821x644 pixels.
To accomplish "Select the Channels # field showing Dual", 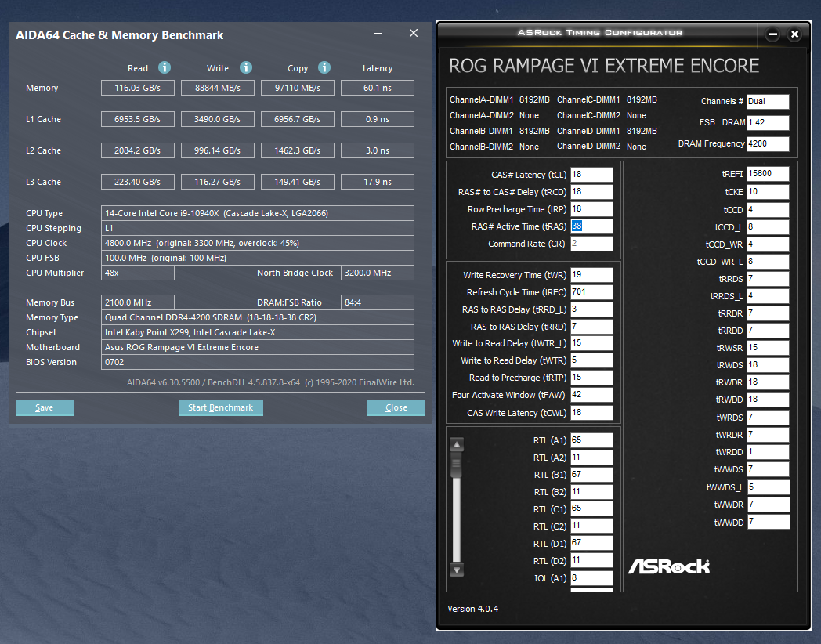I will click(x=768, y=102).
